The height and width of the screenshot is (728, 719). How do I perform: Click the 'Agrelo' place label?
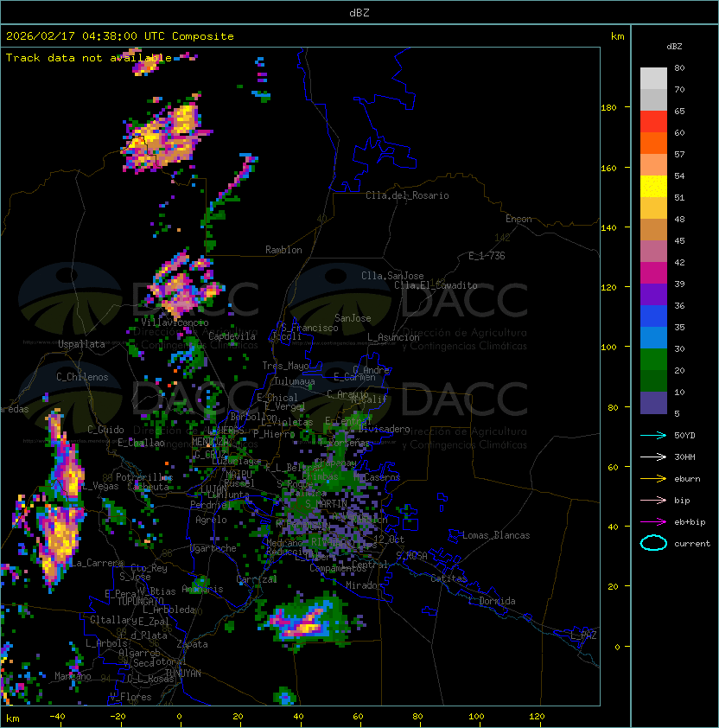pos(211,520)
